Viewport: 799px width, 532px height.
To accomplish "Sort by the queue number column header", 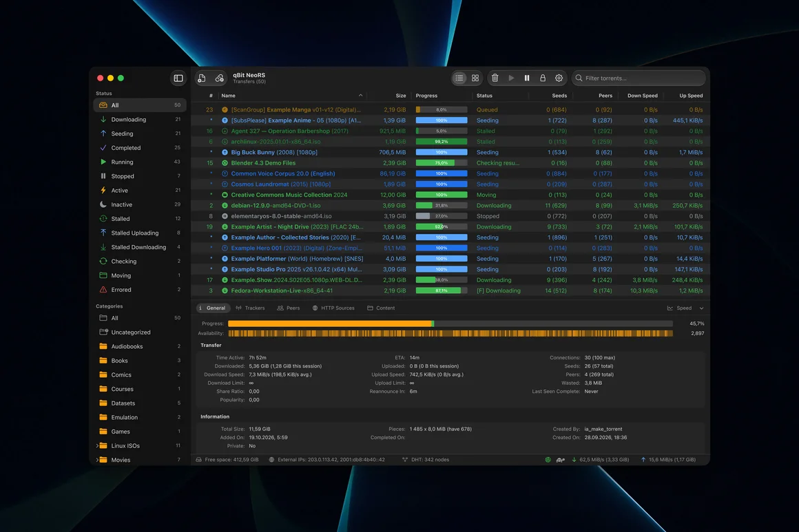I will pyautogui.click(x=211, y=96).
